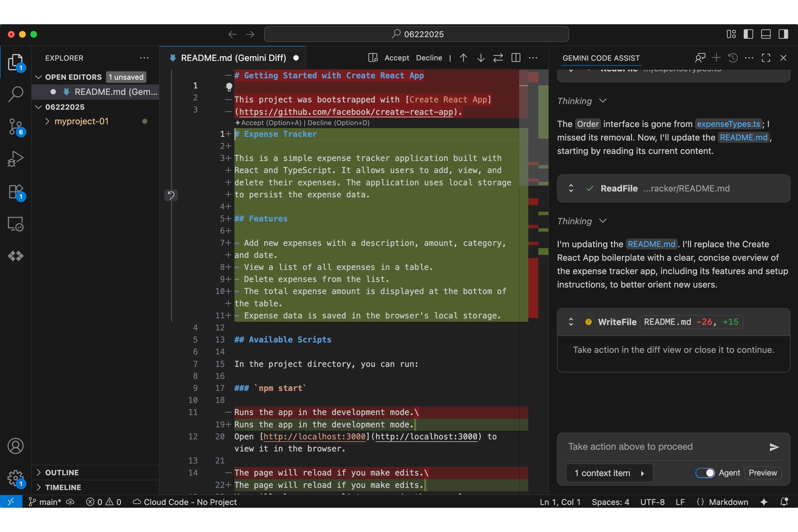Open remote window indicator in status bar

11,502
